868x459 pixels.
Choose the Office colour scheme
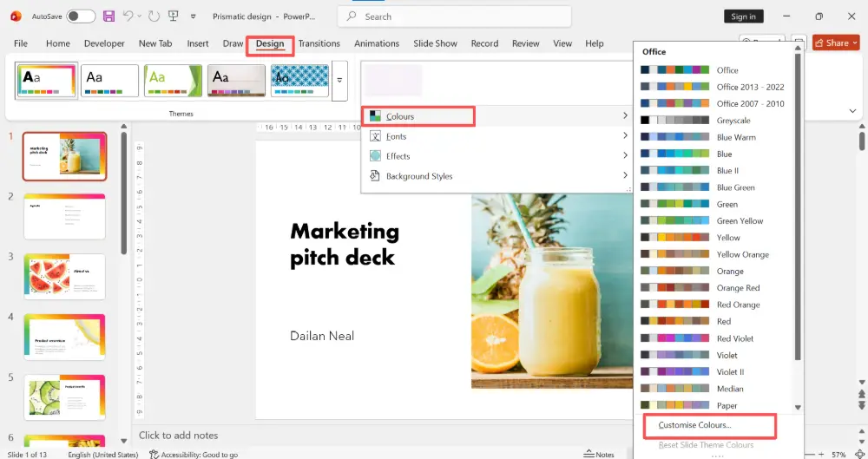click(715, 70)
